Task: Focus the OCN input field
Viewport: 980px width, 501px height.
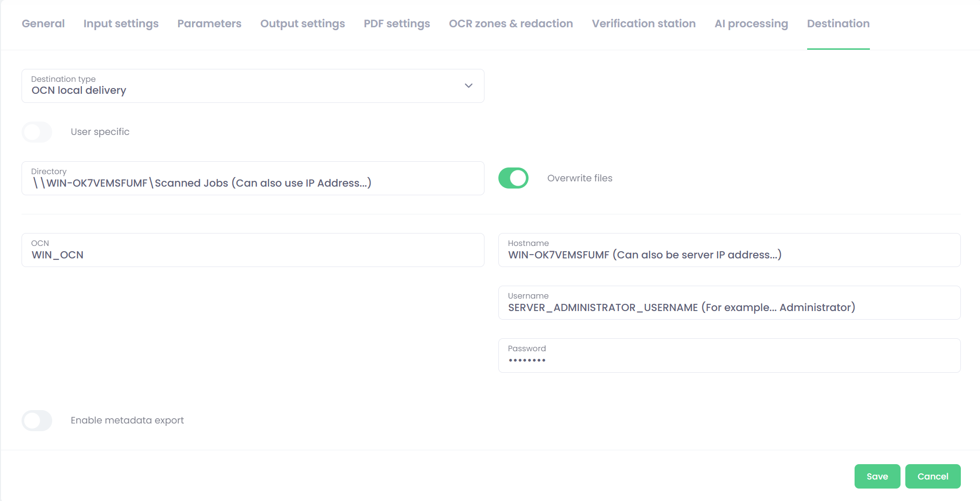Action: [x=253, y=250]
